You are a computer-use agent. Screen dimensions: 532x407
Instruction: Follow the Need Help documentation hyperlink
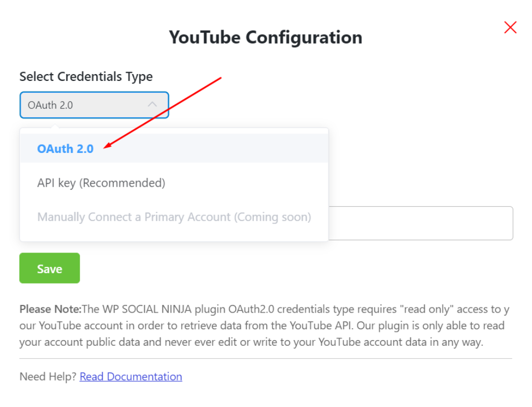131,376
